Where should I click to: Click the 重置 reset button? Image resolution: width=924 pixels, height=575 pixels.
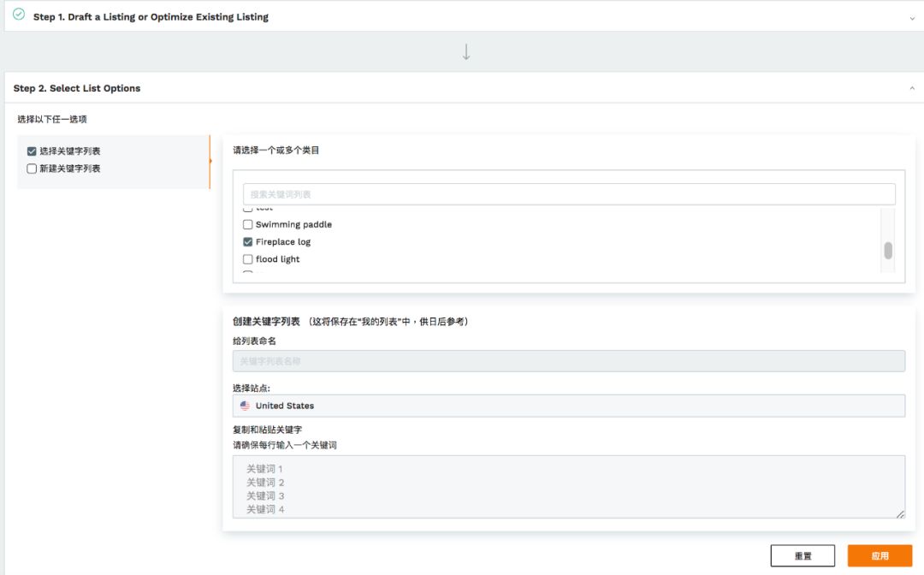803,555
